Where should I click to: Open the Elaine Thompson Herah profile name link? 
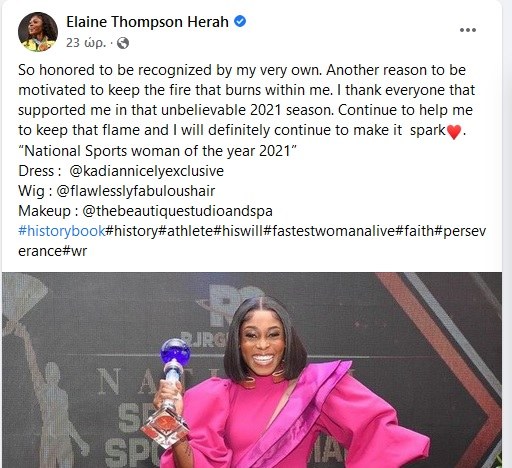[x=147, y=22]
